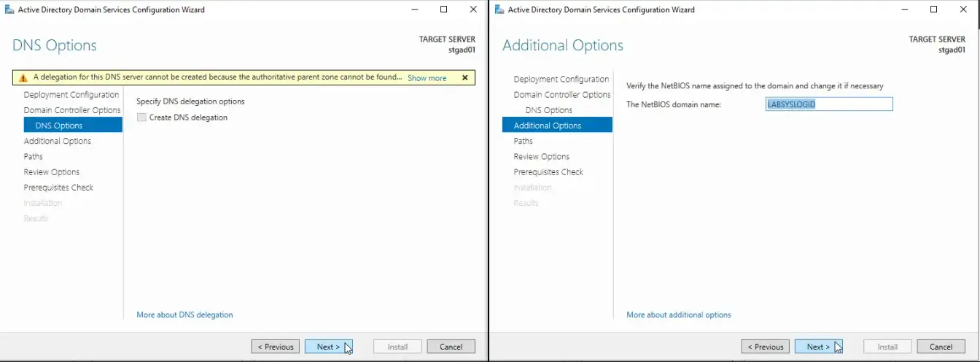Select highlighted Additional Options step in right window
980x362 pixels.
[557, 126]
